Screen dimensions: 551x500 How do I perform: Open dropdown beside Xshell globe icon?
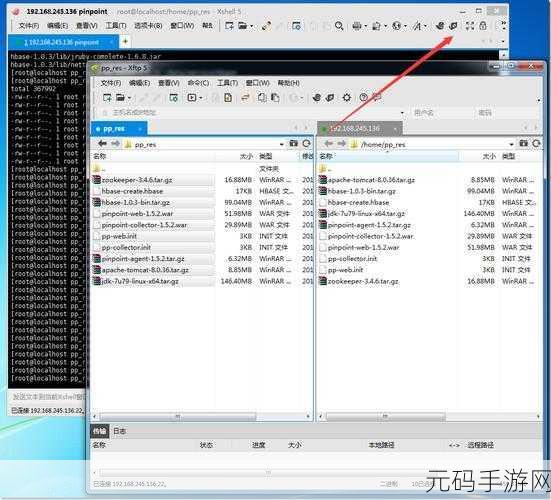click(x=405, y=26)
